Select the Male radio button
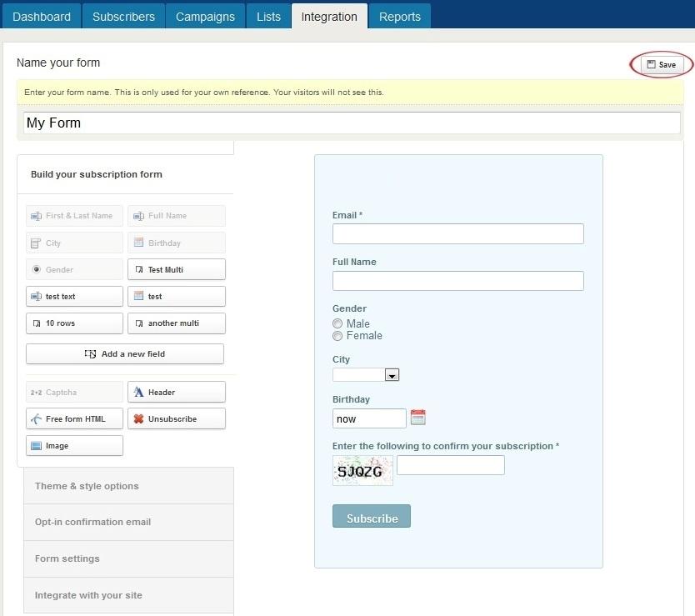This screenshot has height=616, width=695. point(337,323)
